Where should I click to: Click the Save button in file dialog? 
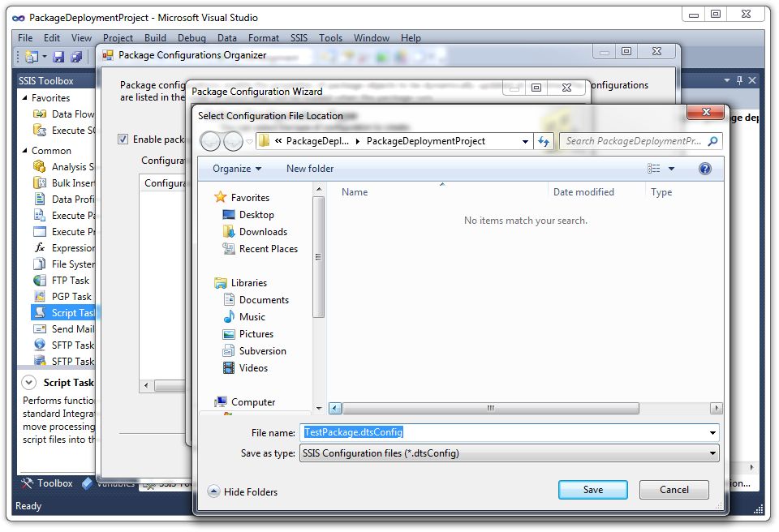coord(592,489)
